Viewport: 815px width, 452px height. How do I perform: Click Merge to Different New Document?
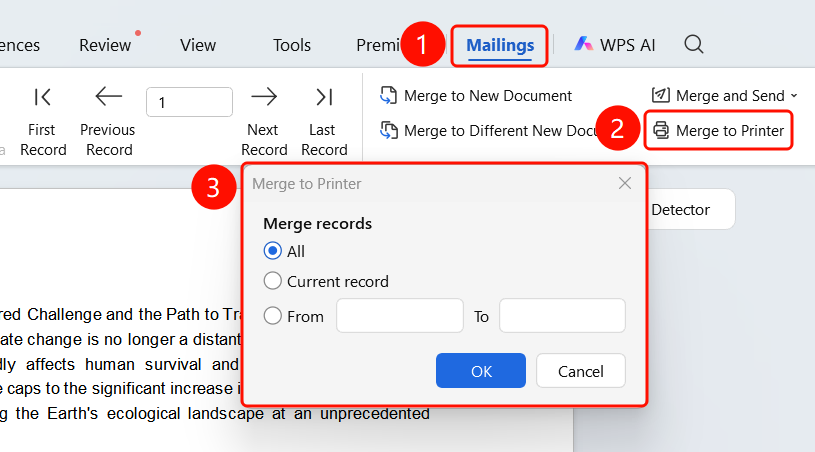pyautogui.click(x=489, y=130)
